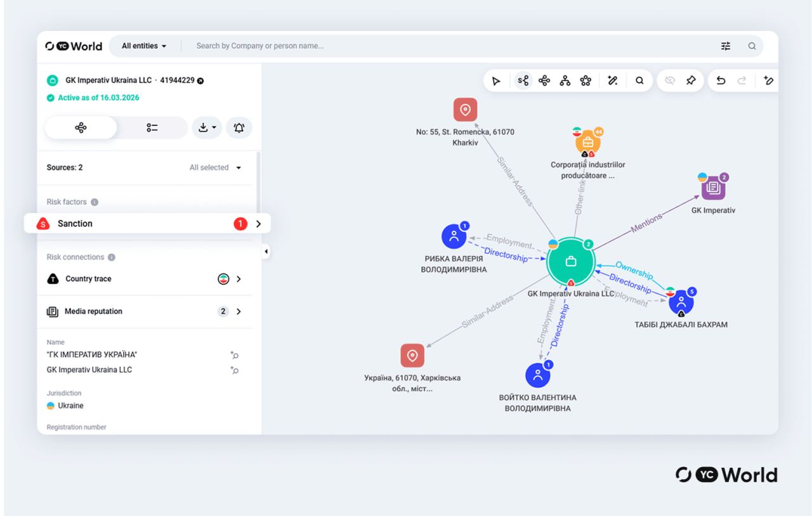812x516 pixels.
Task: Click the graph search magnifier icon
Action: 639,81
